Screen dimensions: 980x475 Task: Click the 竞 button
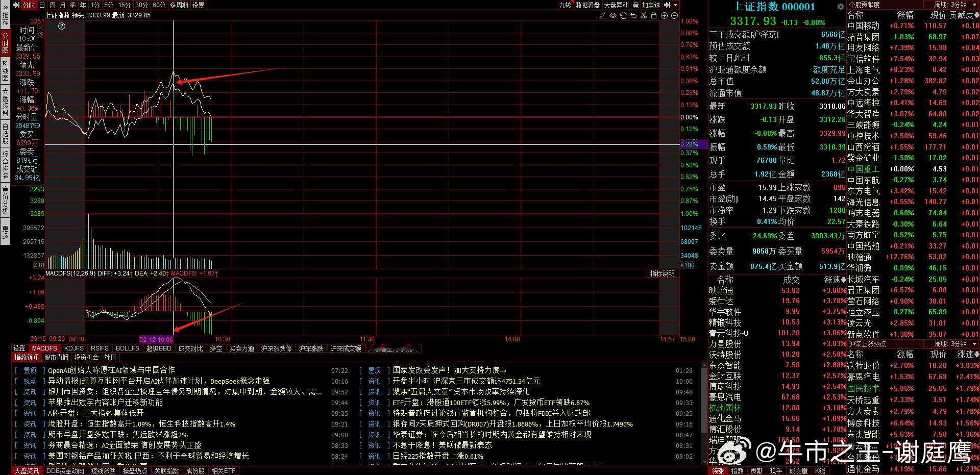pos(635,5)
